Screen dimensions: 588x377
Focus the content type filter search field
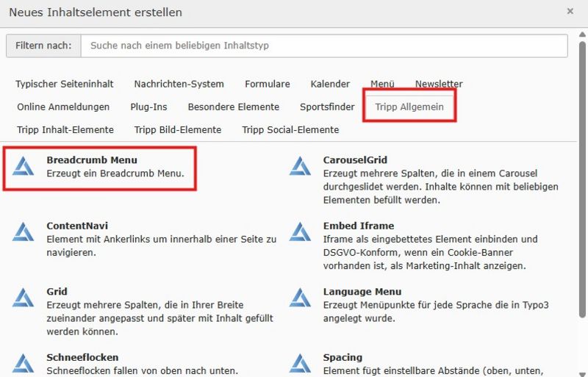[323, 46]
